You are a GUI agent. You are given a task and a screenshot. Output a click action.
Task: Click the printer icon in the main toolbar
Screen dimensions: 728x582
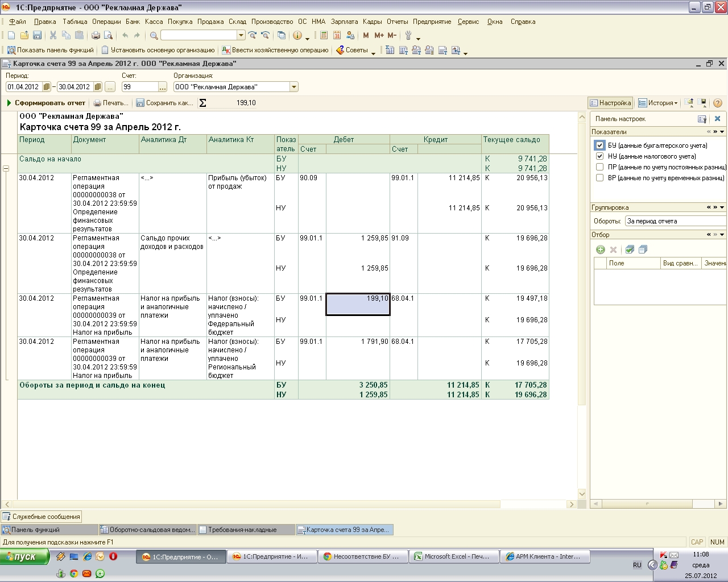click(96, 35)
